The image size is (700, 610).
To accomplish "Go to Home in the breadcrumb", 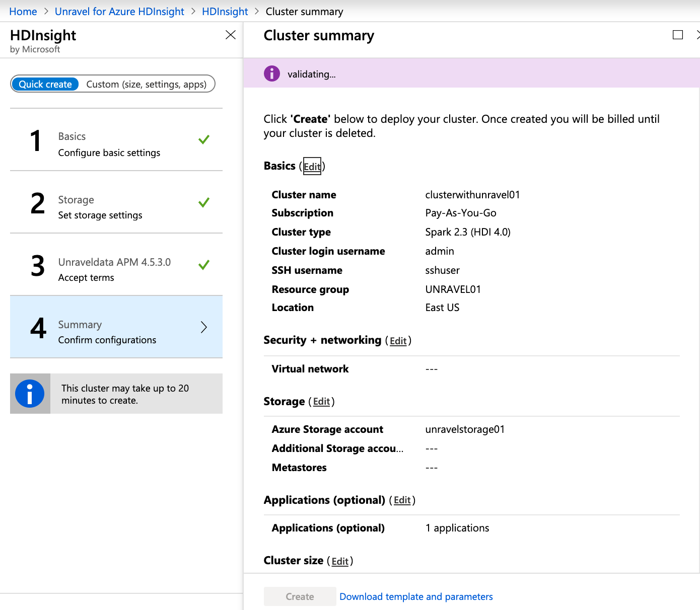I will tap(23, 11).
